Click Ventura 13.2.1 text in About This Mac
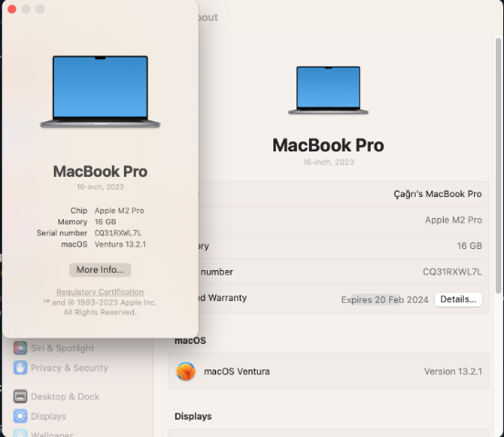 120,245
